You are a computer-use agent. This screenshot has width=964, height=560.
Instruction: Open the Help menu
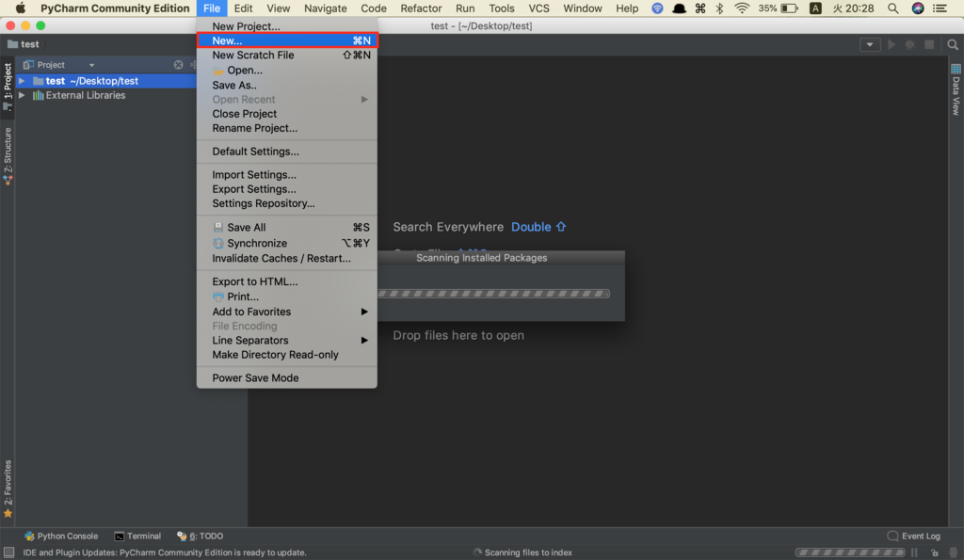click(x=627, y=8)
